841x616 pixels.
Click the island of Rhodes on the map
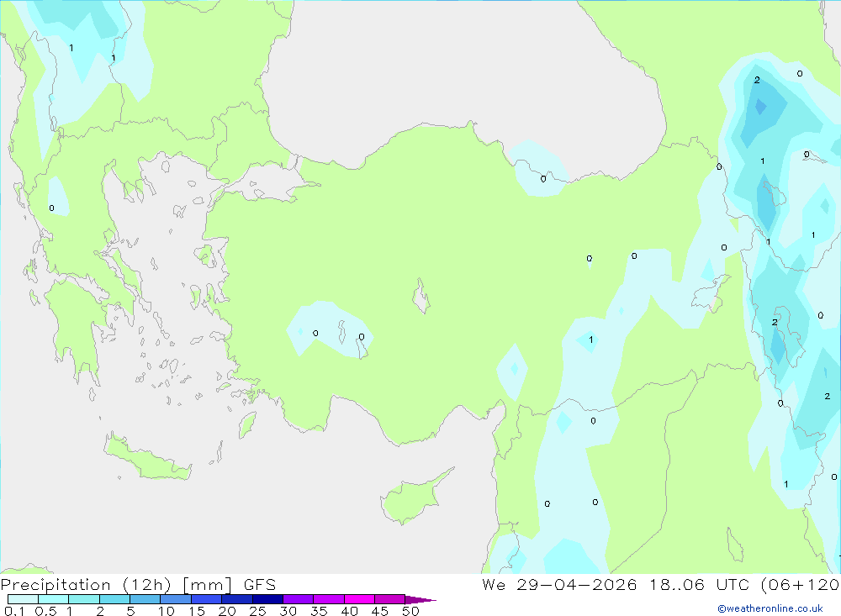point(246,424)
